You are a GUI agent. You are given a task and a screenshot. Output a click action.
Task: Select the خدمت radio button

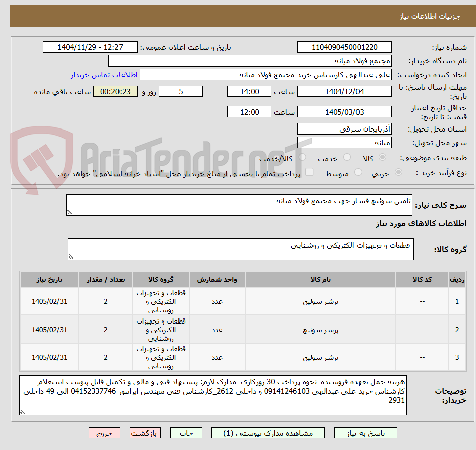coord(347,157)
